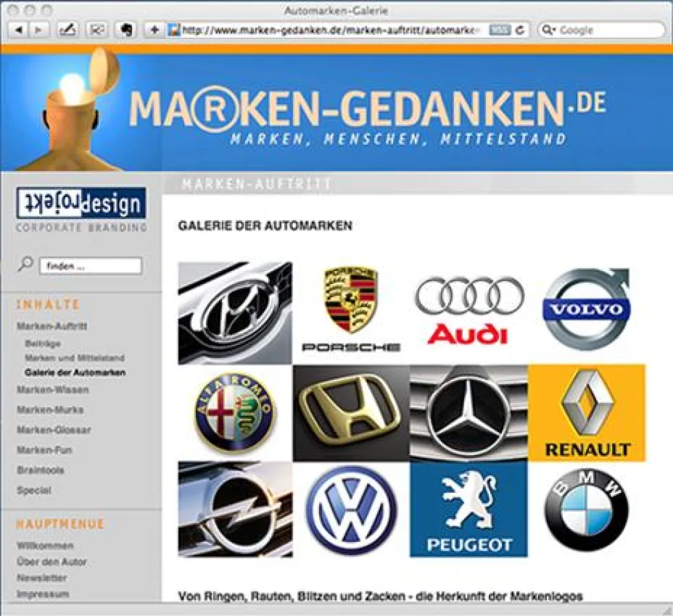
Task: Focus the Google search box
Action: click(x=606, y=30)
